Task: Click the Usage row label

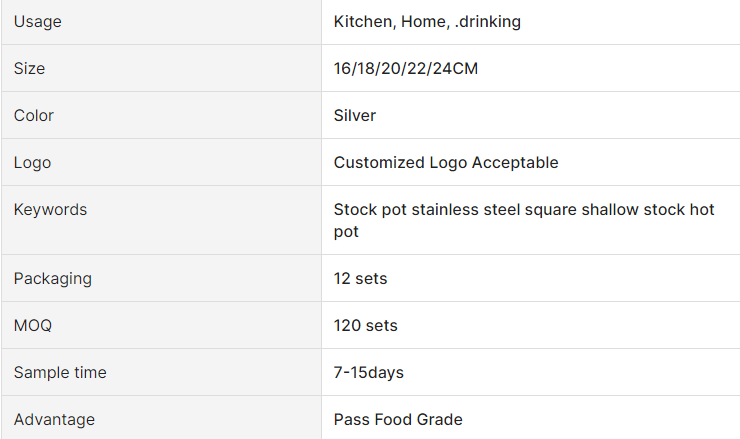Action: click(x=38, y=22)
